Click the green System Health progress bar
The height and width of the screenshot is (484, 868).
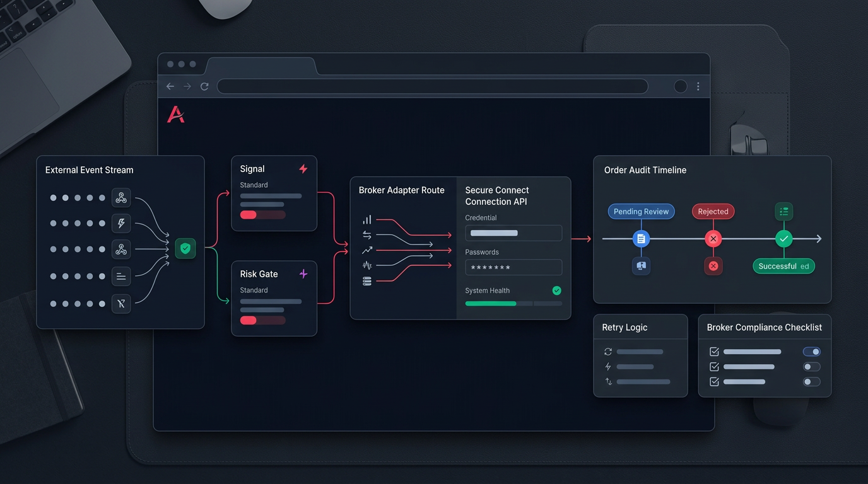[x=513, y=304]
